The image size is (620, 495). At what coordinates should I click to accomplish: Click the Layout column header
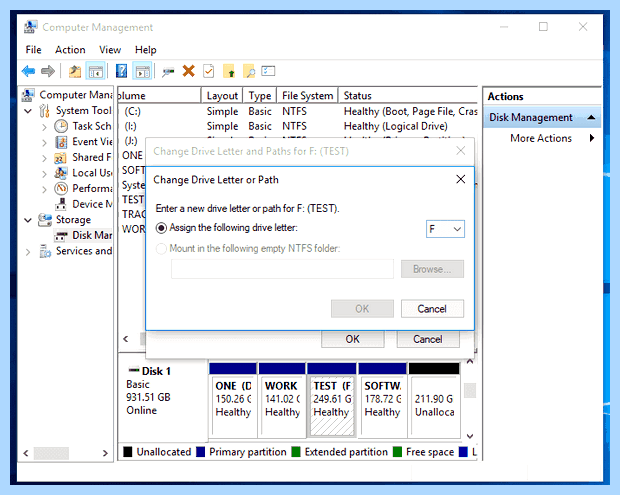[x=222, y=96]
